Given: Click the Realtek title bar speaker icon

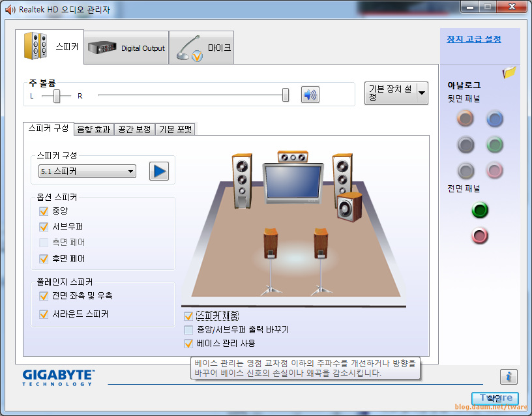Looking at the screenshot, I should pyautogui.click(x=10, y=10).
